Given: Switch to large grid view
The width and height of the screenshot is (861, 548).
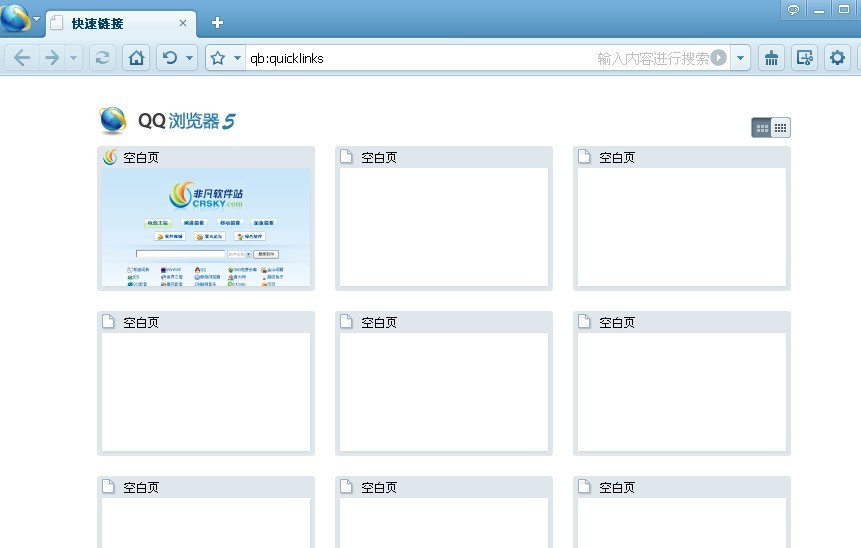Looking at the screenshot, I should pos(762,128).
